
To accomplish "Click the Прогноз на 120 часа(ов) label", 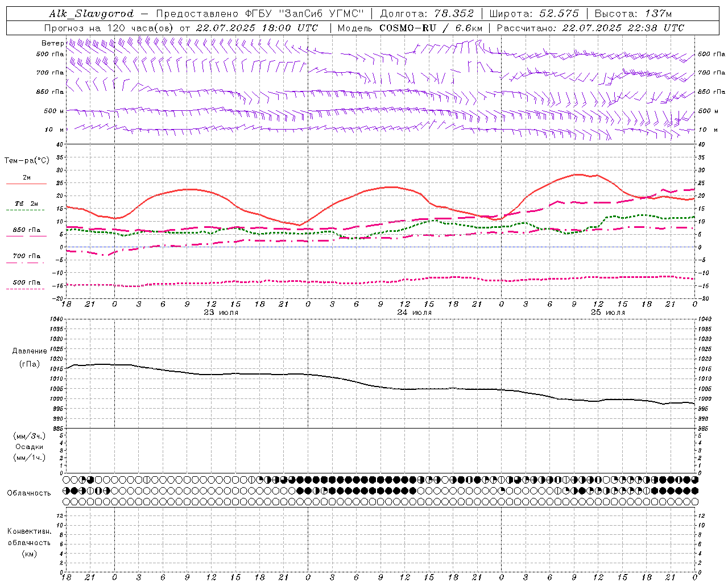I will (109, 28).
